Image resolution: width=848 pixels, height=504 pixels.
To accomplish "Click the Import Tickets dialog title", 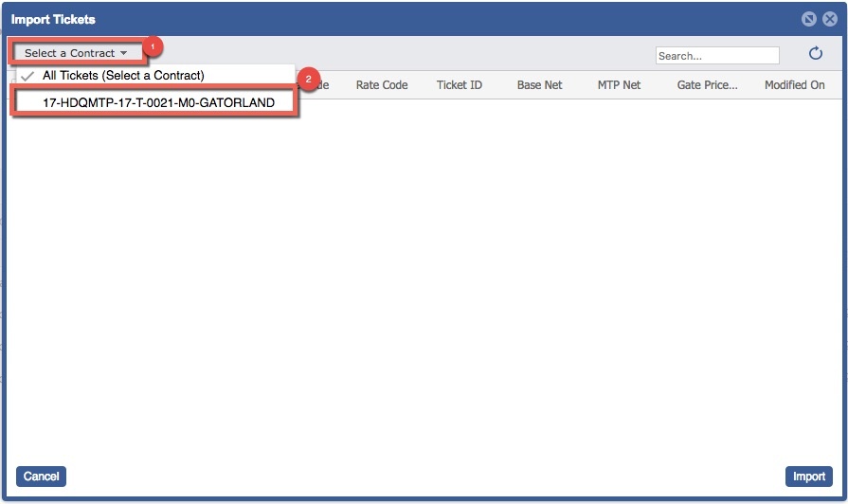I will pyautogui.click(x=53, y=19).
